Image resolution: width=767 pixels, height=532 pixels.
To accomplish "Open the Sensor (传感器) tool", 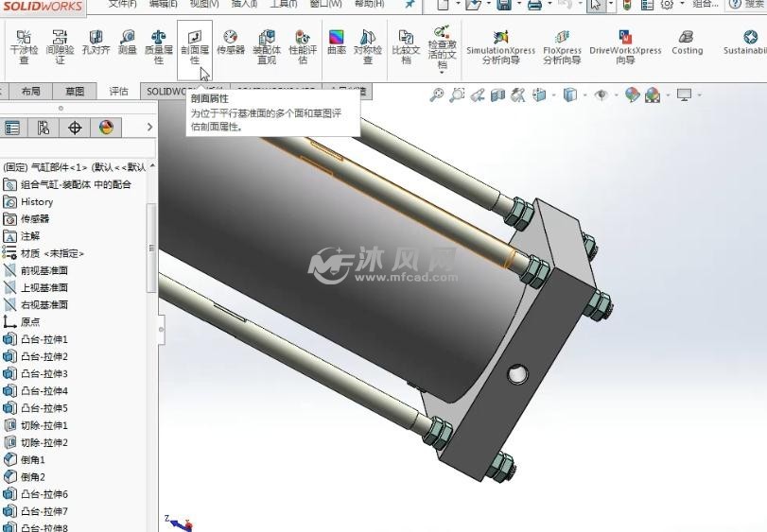I will point(231,43).
